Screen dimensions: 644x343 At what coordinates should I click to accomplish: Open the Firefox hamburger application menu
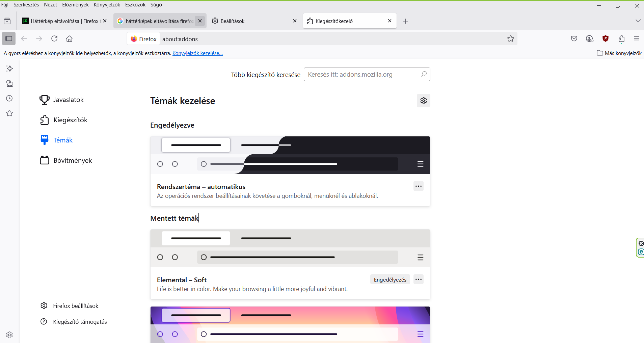[637, 38]
